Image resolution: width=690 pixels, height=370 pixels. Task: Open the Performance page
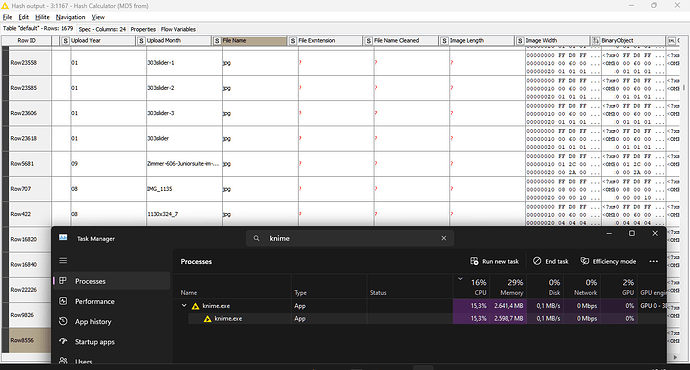click(111, 301)
